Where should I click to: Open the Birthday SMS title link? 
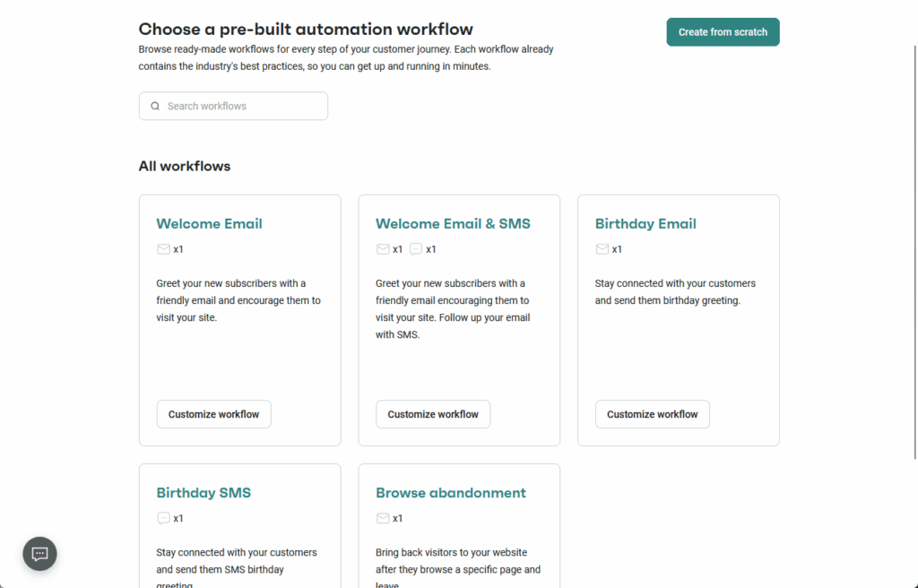(204, 492)
